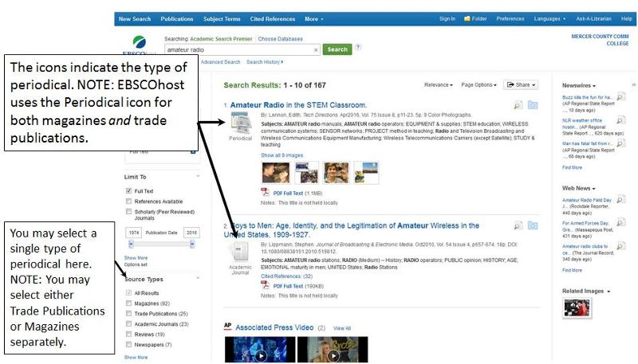
Task: Open 'Amateur Radio in the STEM Classroom' title
Action: [x=298, y=105]
